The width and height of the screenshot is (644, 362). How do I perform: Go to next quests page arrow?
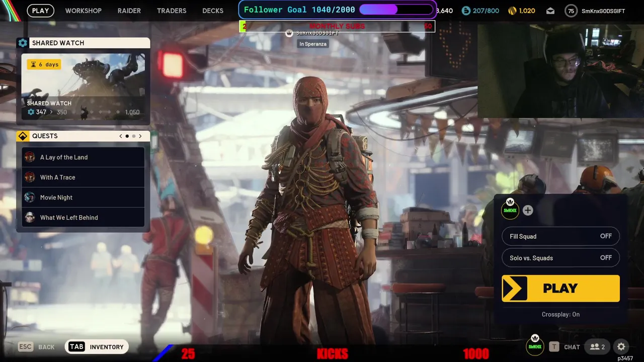coord(140,136)
